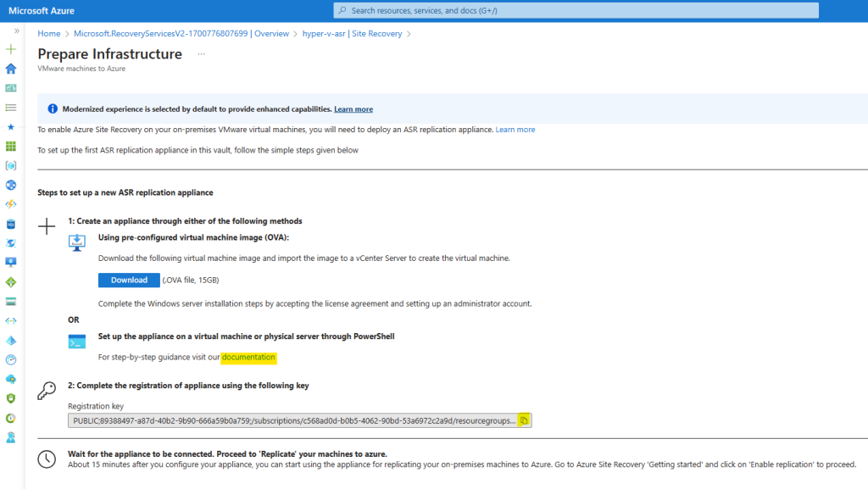Open All resources green grid icon

pos(10,146)
